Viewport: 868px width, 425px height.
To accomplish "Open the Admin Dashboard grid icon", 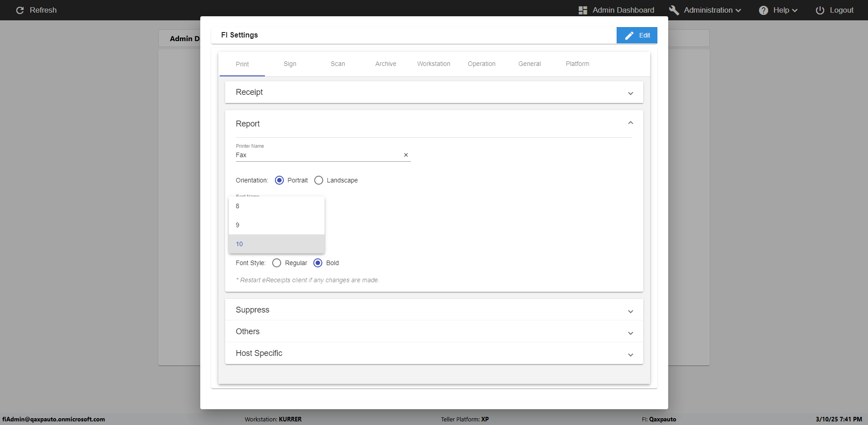I will (x=583, y=10).
